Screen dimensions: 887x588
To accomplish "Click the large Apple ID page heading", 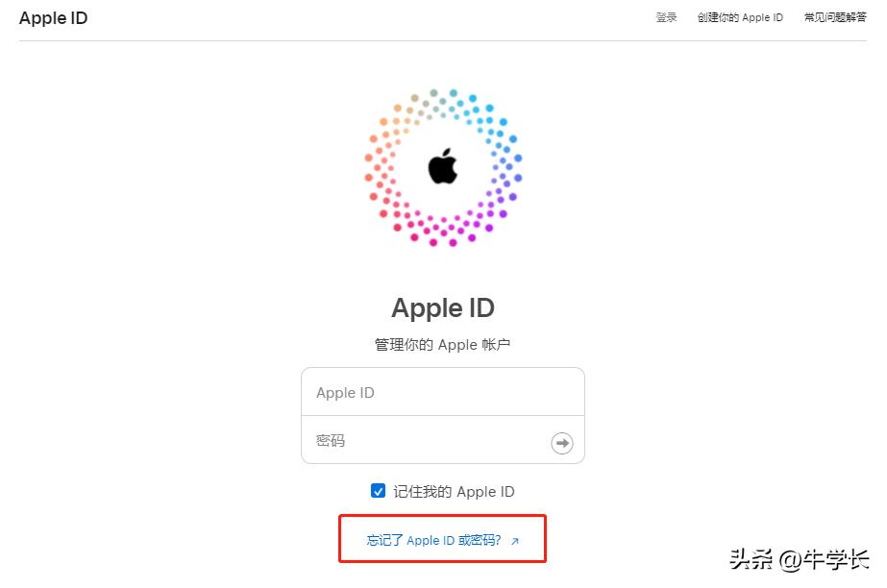I will [x=442, y=307].
